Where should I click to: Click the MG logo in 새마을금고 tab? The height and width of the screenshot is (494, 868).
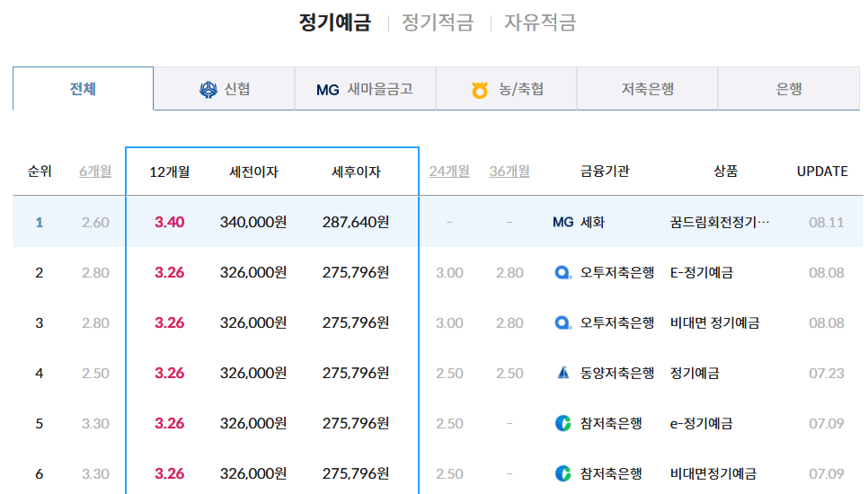click(328, 90)
